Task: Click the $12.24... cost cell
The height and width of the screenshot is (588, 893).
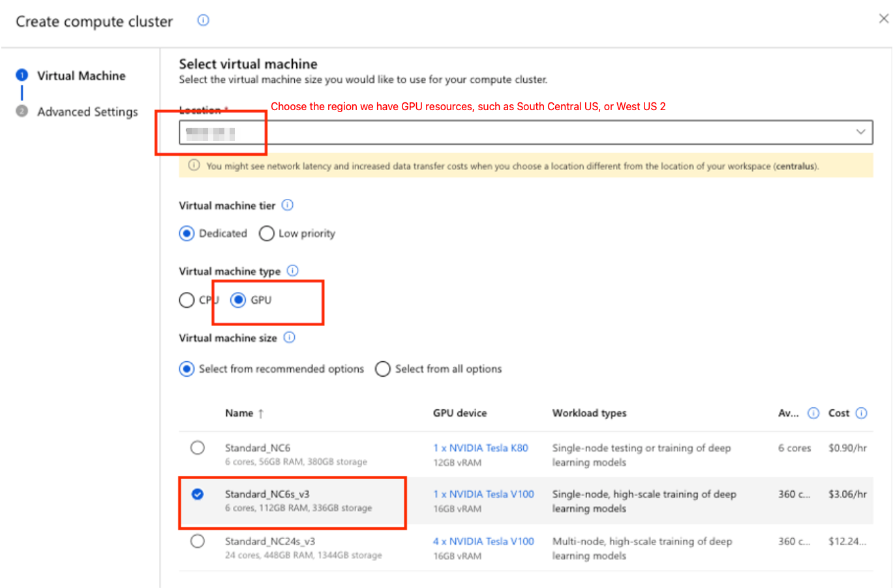Action: [847, 541]
